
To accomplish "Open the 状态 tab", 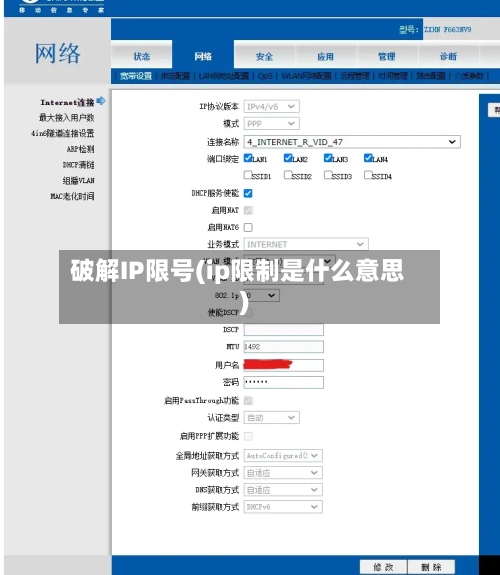I will [x=142, y=56].
